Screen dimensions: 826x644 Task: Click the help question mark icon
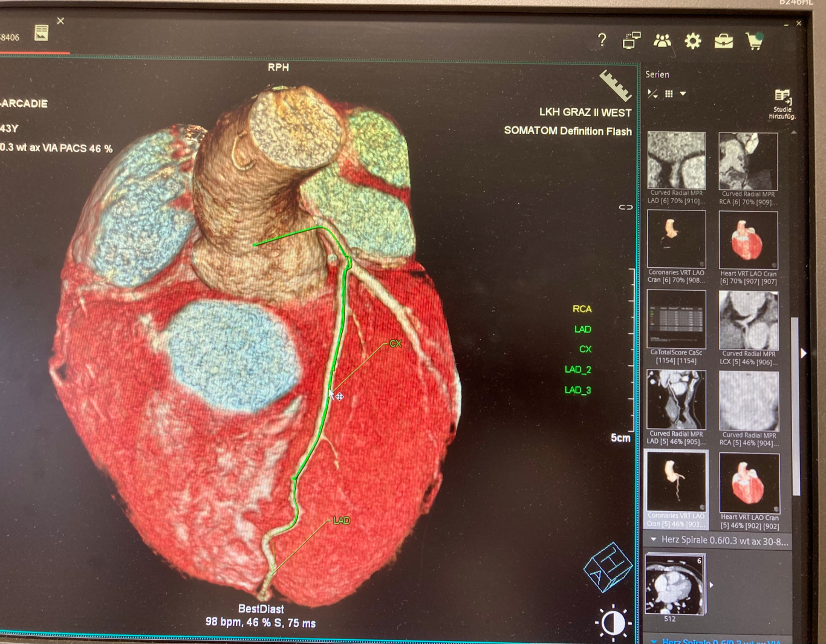coord(602,40)
